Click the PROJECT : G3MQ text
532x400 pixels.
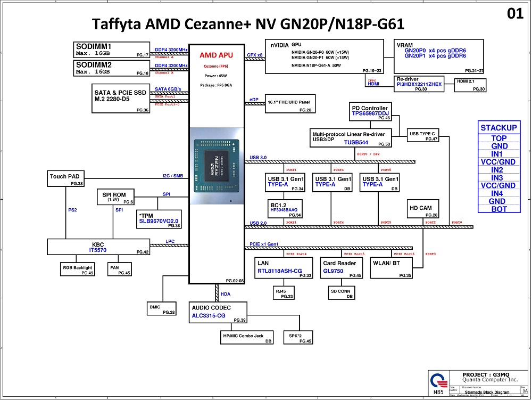coord(486,374)
